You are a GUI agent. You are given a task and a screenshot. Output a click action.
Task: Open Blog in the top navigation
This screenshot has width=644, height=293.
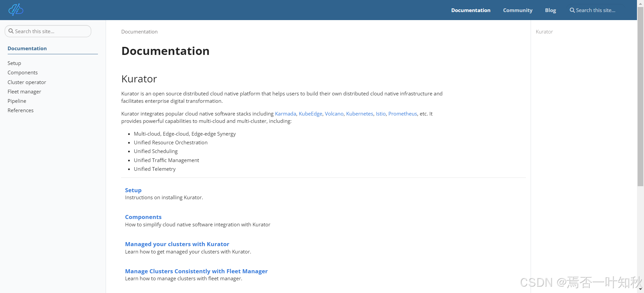click(550, 10)
